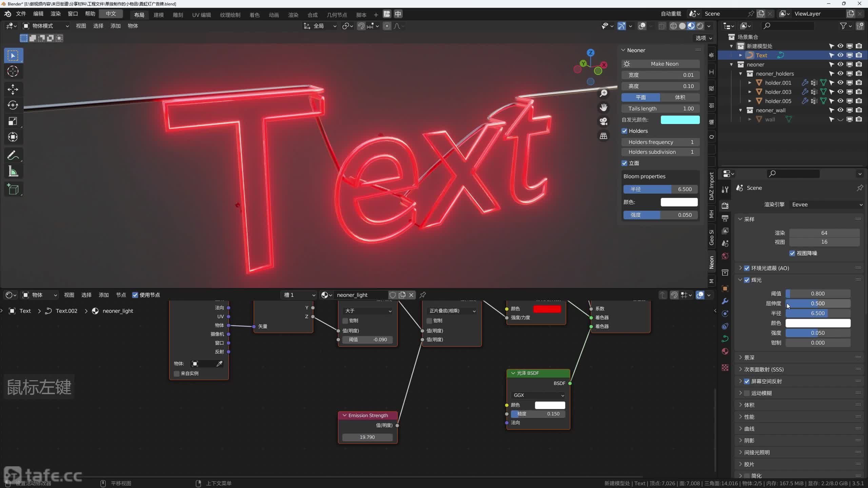
Task: Pin the neoner_light material node tree
Action: pyautogui.click(x=423, y=295)
